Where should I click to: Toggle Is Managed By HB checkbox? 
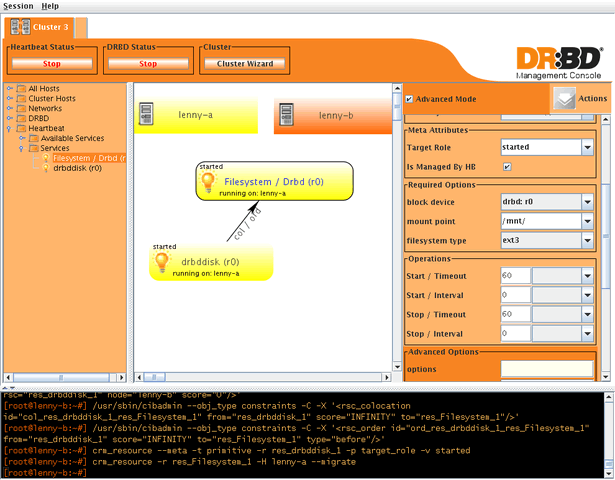[x=507, y=167]
